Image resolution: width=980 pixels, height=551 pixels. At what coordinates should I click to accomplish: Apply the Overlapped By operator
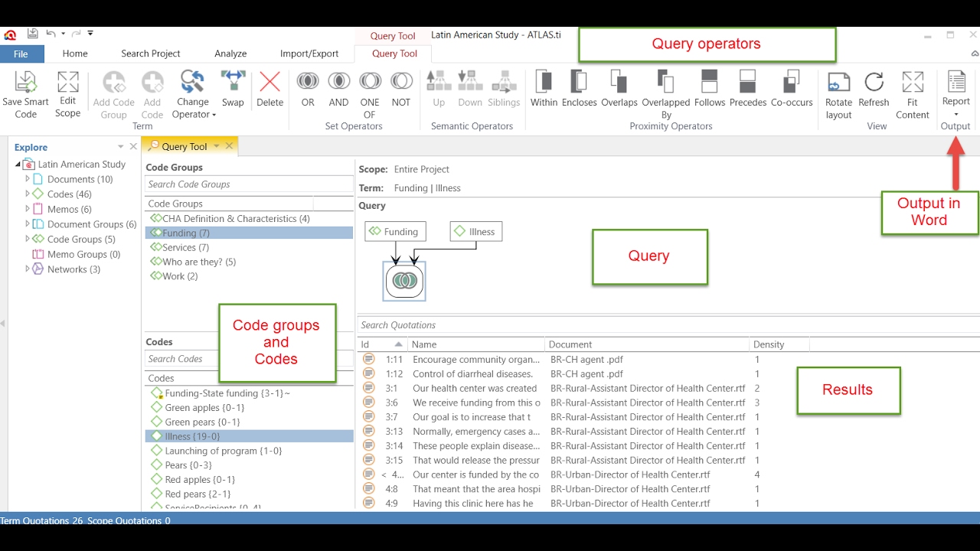click(x=665, y=94)
